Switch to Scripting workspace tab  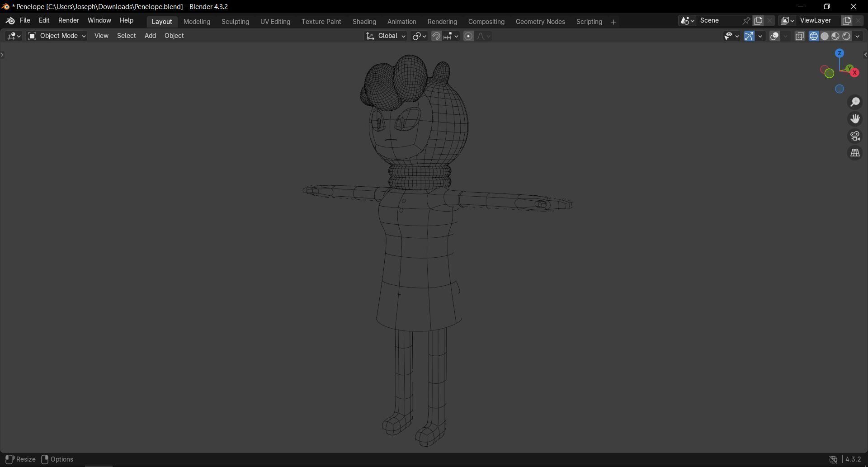[x=589, y=22]
